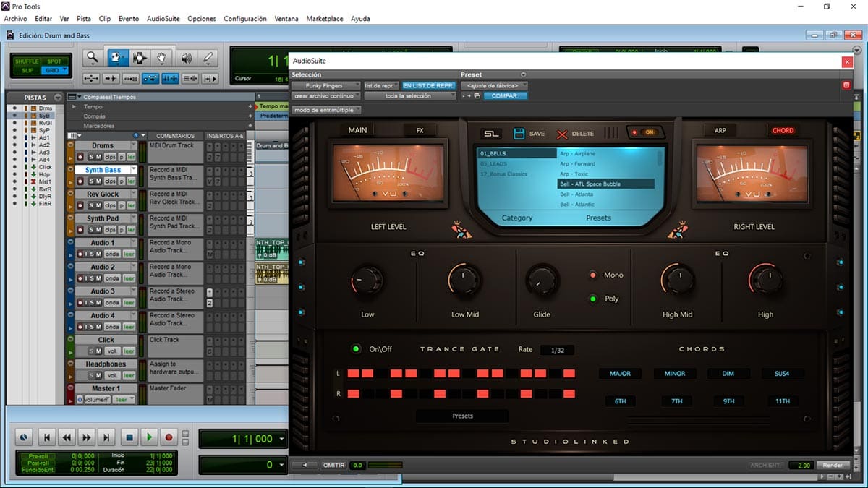868x488 pixels.
Task: Adjust the High EQ knob
Action: [x=765, y=279]
